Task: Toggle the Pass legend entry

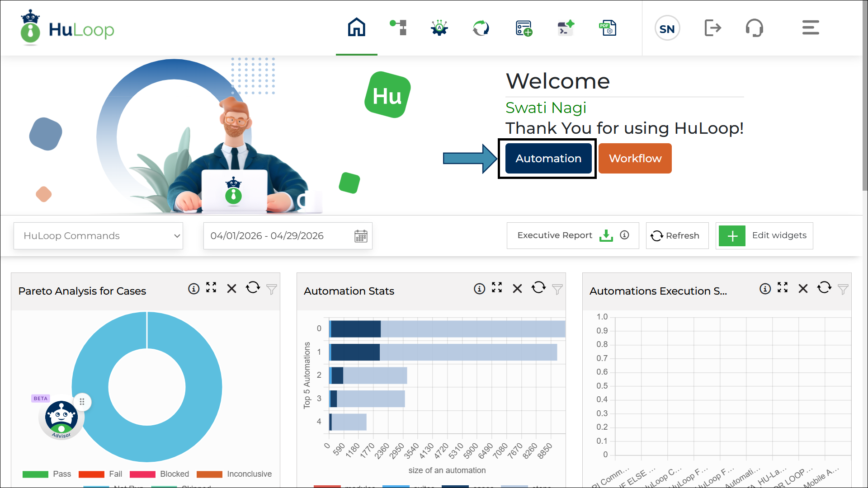Action: (47, 474)
